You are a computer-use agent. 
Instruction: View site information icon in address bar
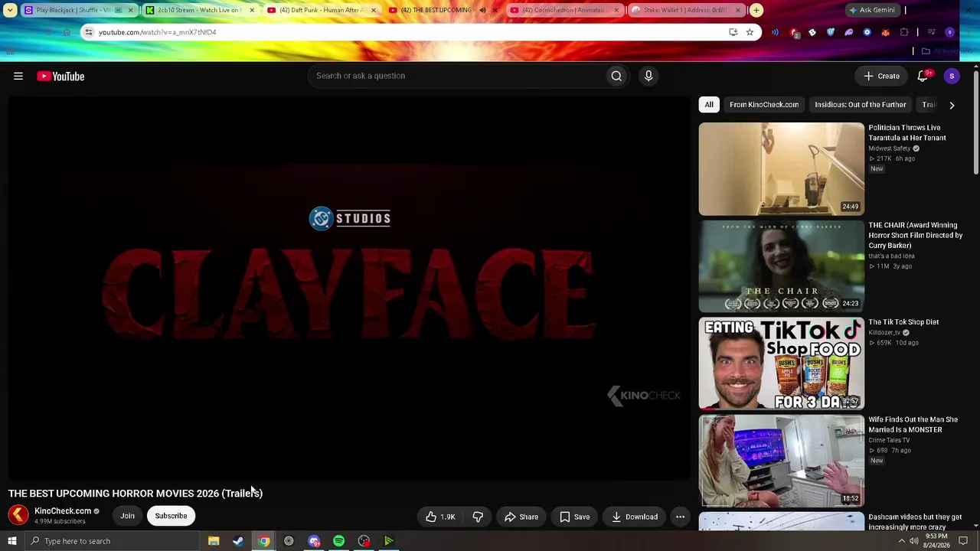pos(89,32)
